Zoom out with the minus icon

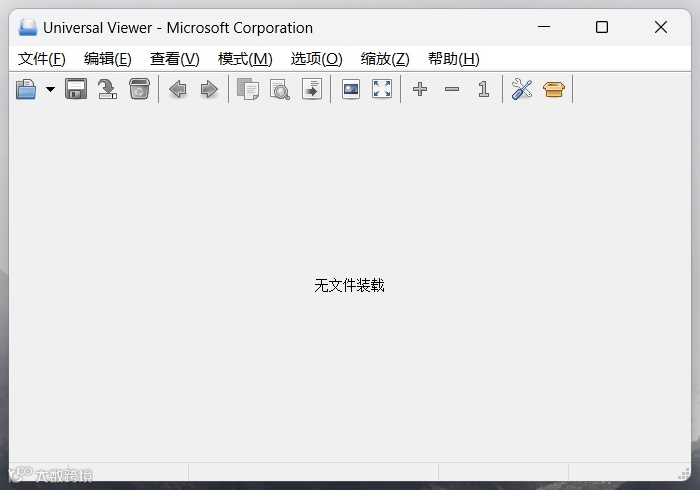click(x=452, y=89)
